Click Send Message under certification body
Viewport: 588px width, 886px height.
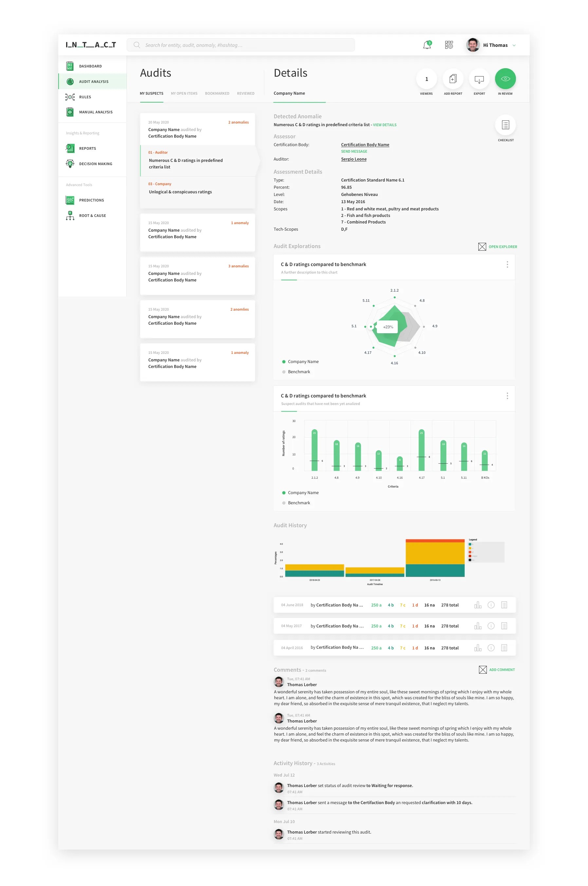pyautogui.click(x=354, y=152)
